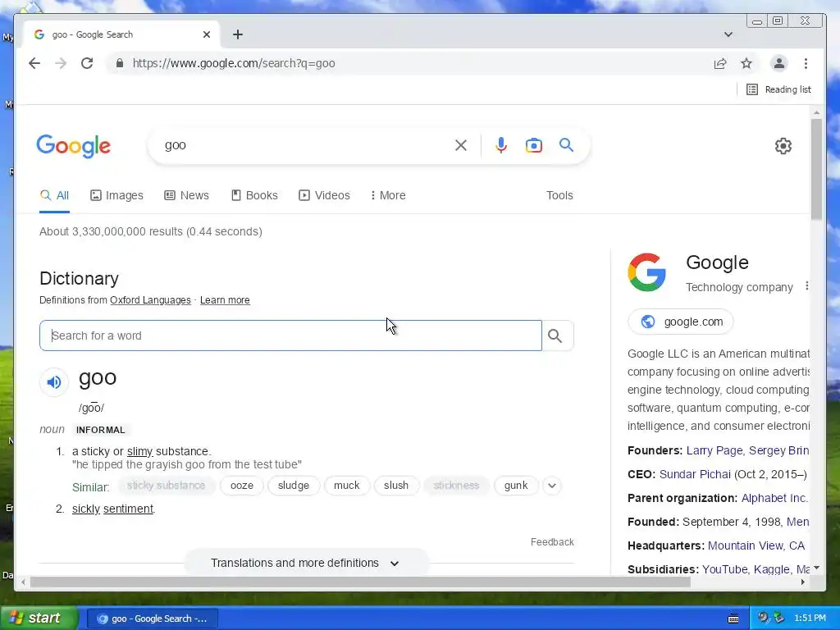Switch to Videos results
The width and height of the screenshot is (840, 630).
click(324, 195)
